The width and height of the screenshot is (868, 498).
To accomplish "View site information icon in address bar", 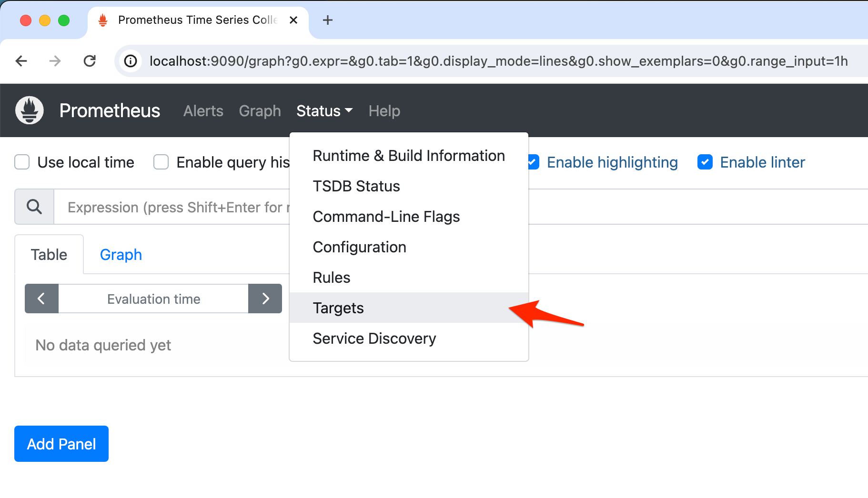I will 131,61.
